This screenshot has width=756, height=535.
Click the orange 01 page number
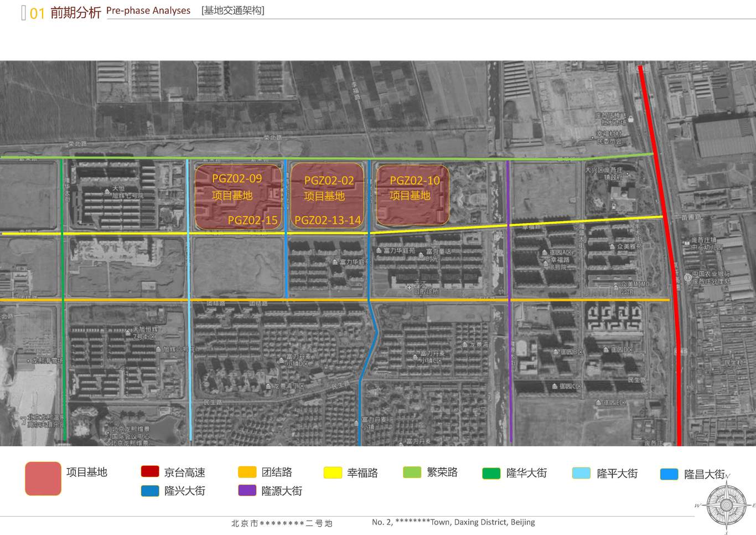37,13
